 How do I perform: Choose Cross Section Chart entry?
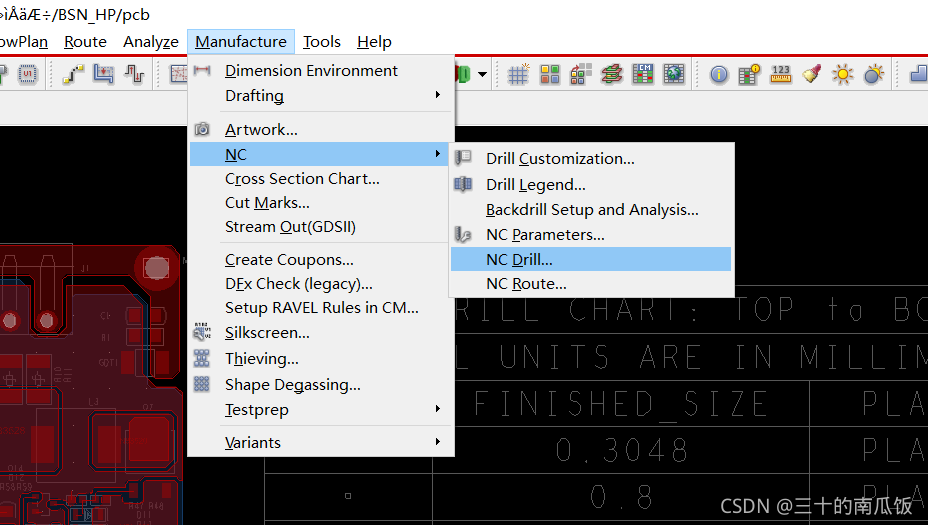(x=321, y=179)
